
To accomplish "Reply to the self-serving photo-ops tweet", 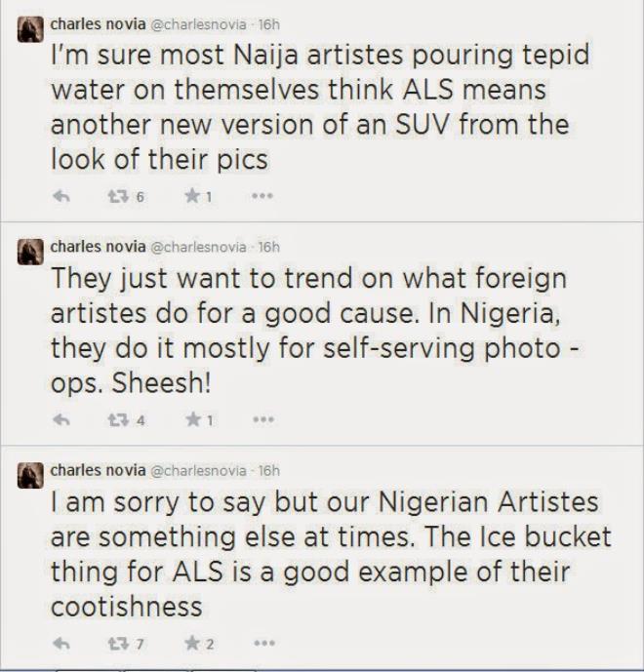I will (61, 419).
